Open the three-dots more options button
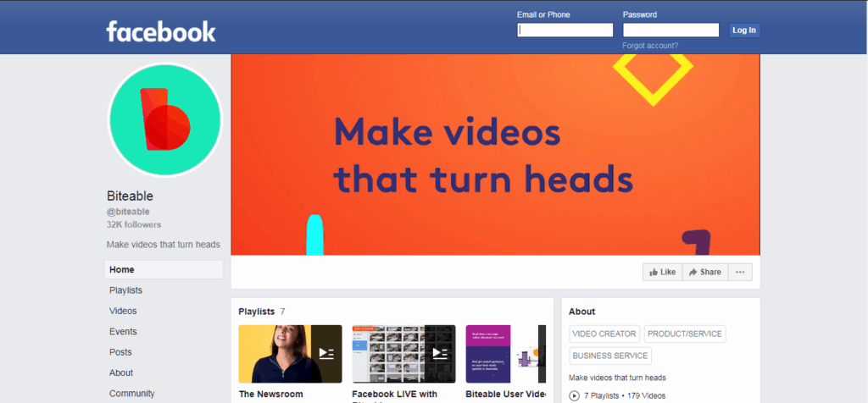Screen dimensions: 868x403 pos(740,272)
